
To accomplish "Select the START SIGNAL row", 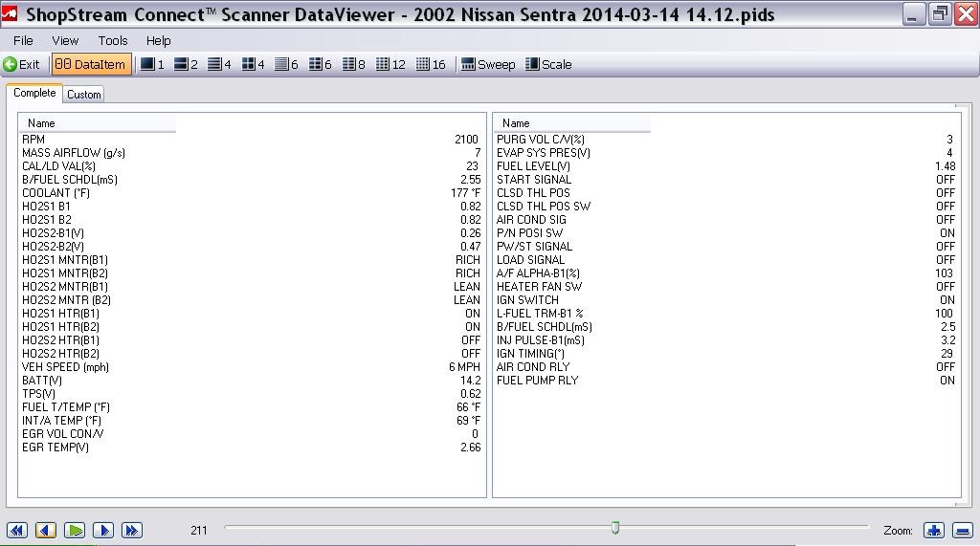I will 725,180.
